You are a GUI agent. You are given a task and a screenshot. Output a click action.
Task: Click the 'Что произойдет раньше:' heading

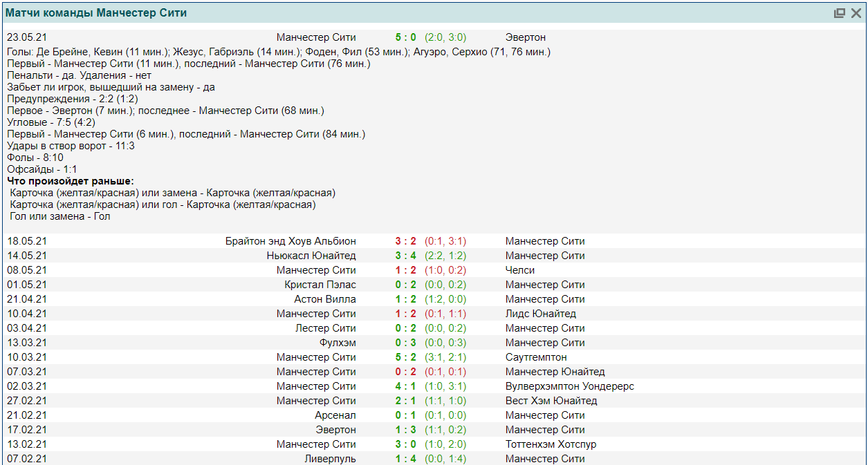[71, 181]
